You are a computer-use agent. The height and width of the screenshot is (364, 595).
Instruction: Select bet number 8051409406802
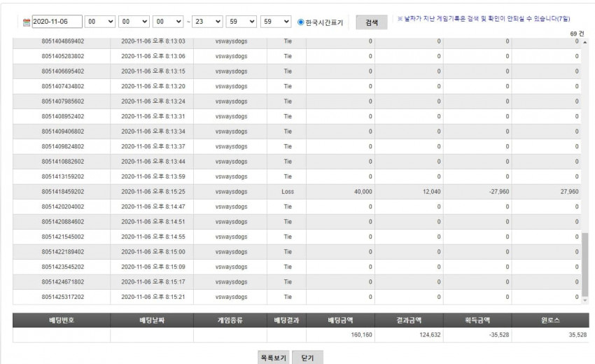tap(62, 132)
